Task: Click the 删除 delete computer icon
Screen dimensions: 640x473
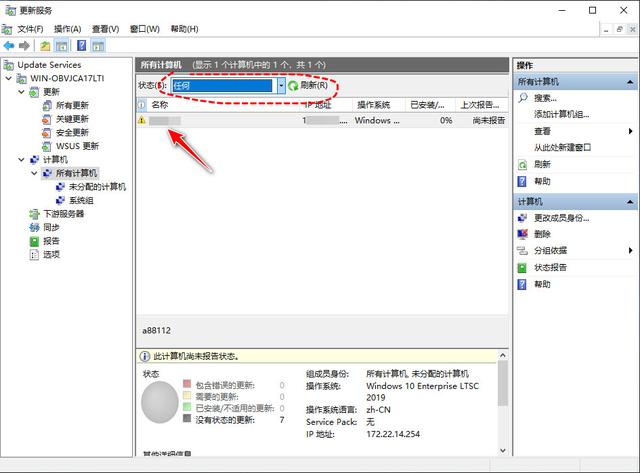Action: coord(522,234)
